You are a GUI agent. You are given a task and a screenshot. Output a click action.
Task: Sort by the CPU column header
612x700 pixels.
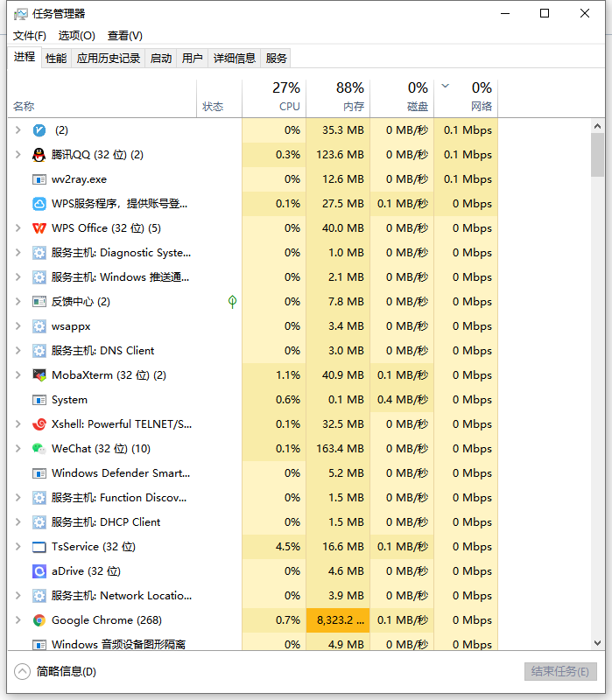[274, 98]
